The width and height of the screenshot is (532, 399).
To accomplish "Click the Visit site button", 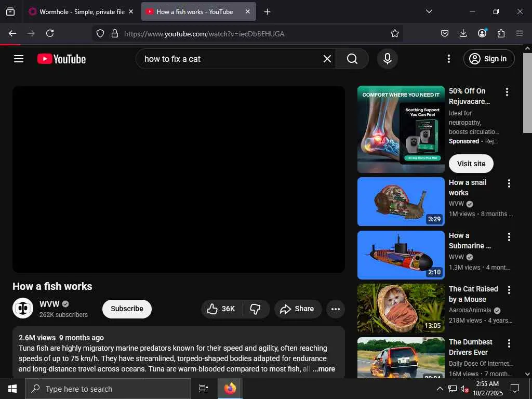I will [x=471, y=164].
